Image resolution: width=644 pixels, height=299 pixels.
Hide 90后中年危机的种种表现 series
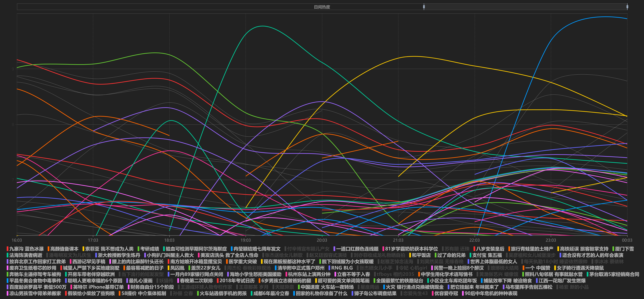click(x=490, y=293)
